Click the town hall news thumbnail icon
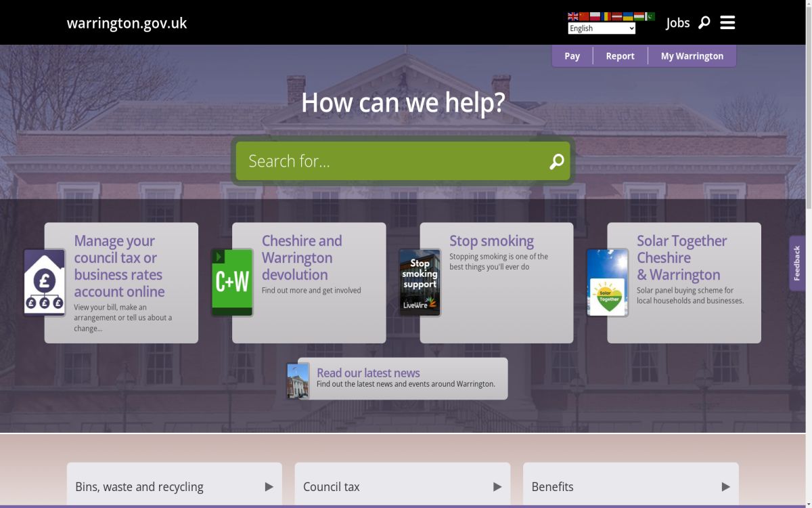Image resolution: width=812 pixels, height=508 pixels. (x=298, y=379)
